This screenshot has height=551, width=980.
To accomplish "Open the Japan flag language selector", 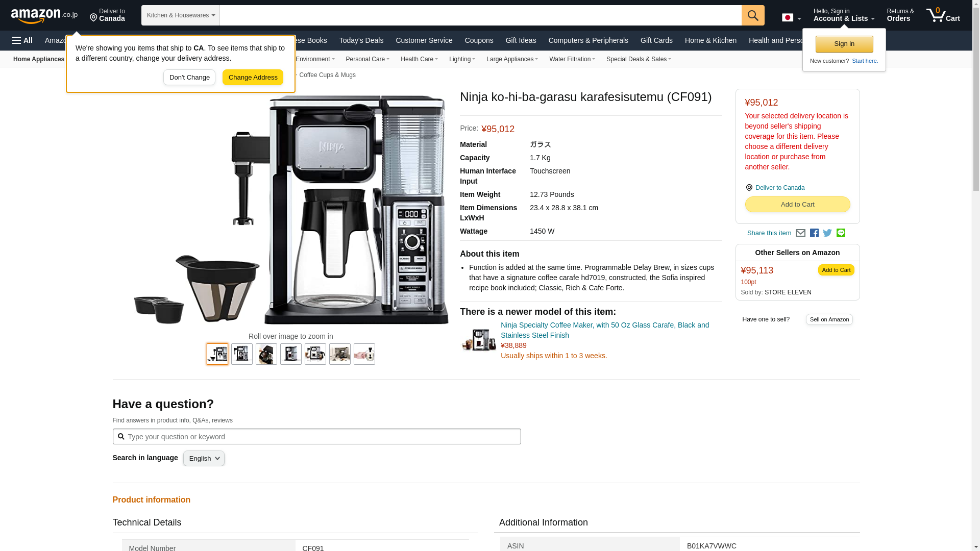I will (x=791, y=18).
